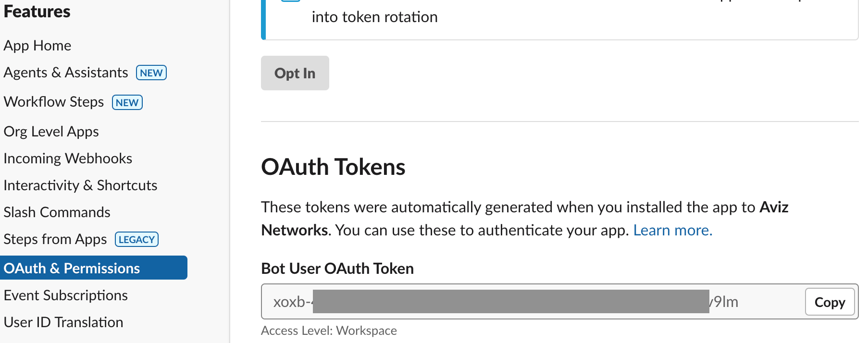This screenshot has width=868, height=343.
Task: Copy the Bot User OAuth Token
Action: [x=830, y=302]
